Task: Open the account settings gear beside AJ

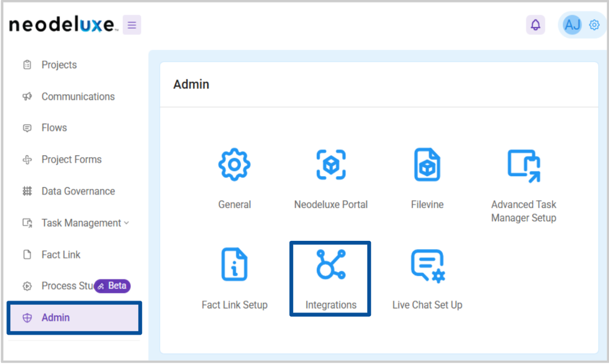Action: point(594,25)
